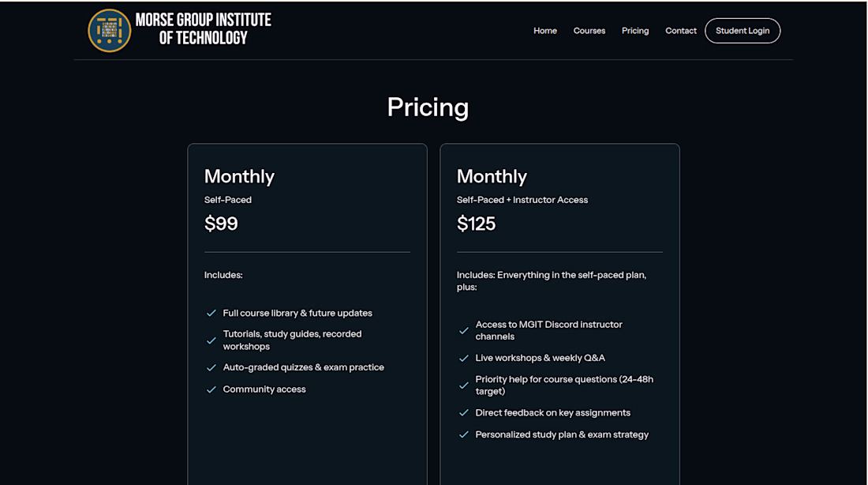Click checkmark beside Auto-graded quizzes
The height and width of the screenshot is (485, 868).
(211, 368)
